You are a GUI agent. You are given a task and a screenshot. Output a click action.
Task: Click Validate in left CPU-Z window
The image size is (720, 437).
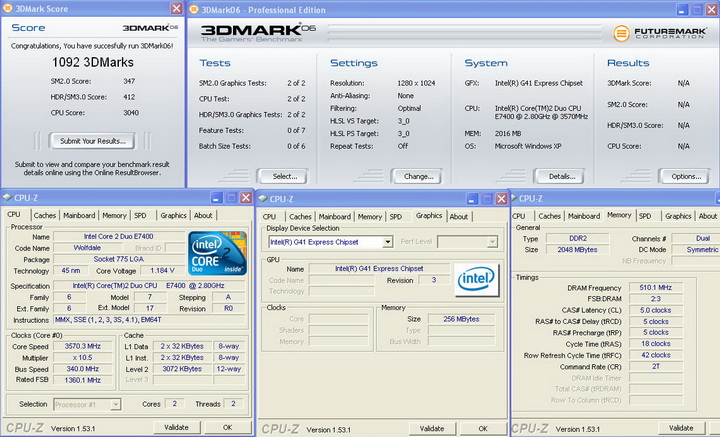pos(176,427)
